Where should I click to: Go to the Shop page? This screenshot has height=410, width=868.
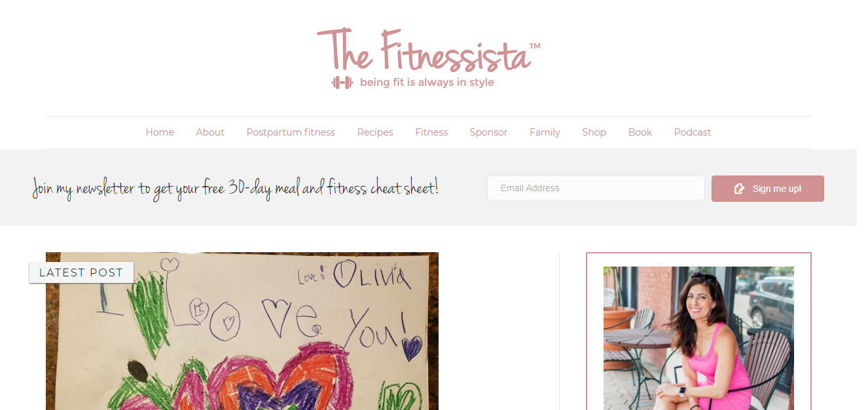point(594,132)
